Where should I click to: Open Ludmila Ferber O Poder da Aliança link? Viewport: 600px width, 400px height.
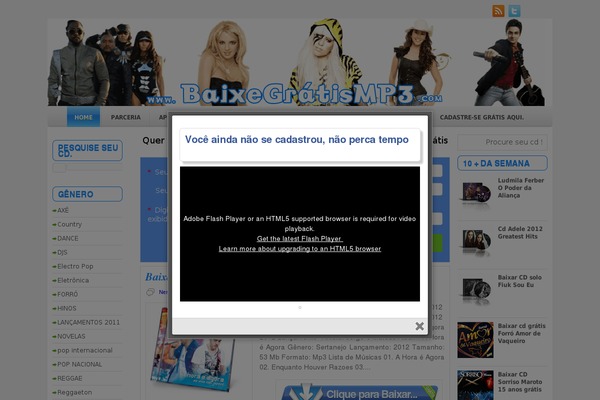(520, 188)
